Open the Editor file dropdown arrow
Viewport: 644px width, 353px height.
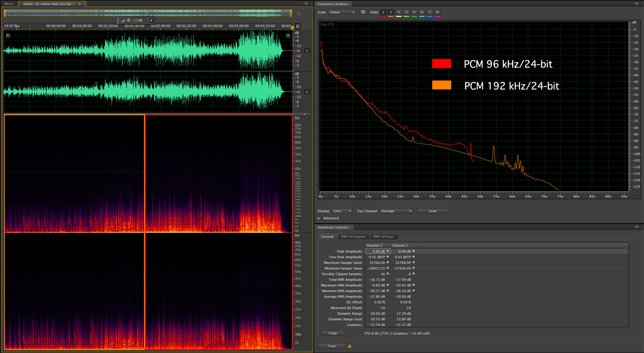(x=80, y=4)
